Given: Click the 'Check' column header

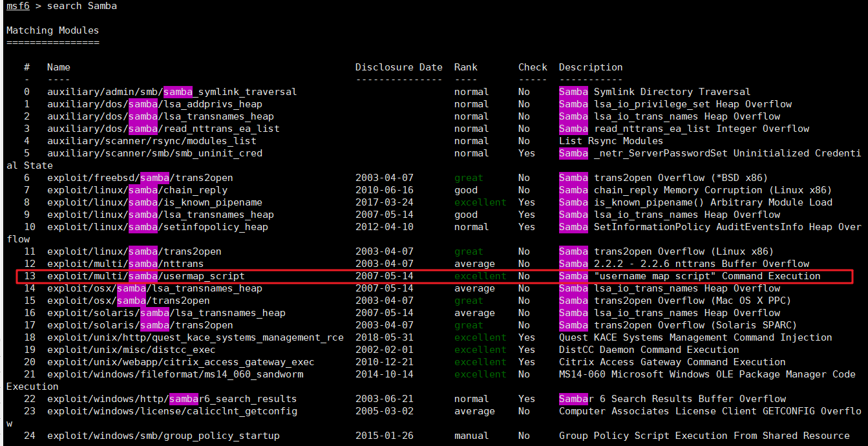Looking at the screenshot, I should coord(533,67).
